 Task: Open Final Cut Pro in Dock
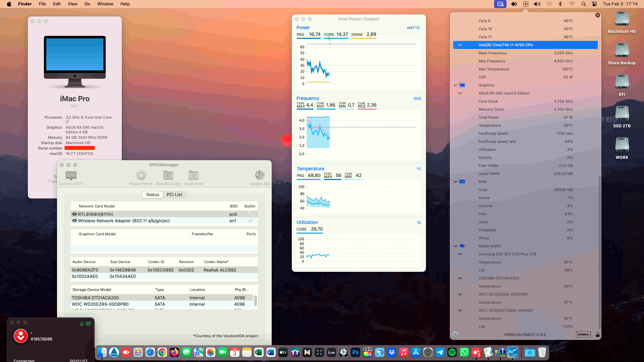click(368, 352)
